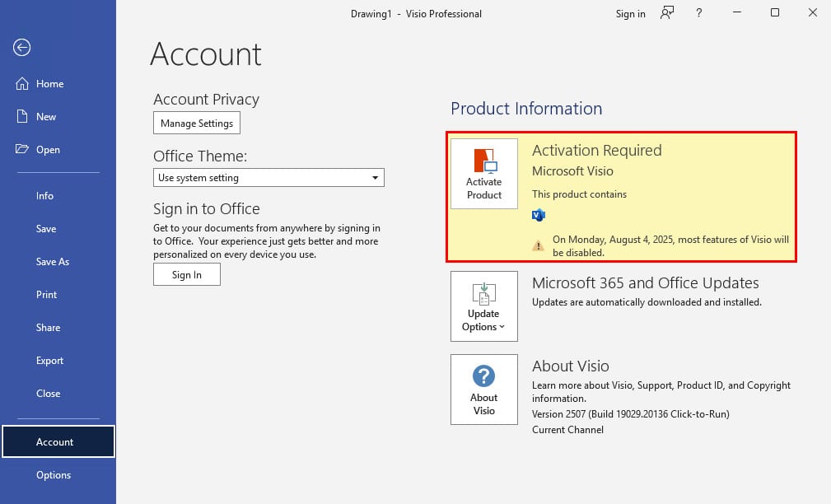Maximize the Visio window
The image size is (831, 504).
coord(775,12)
